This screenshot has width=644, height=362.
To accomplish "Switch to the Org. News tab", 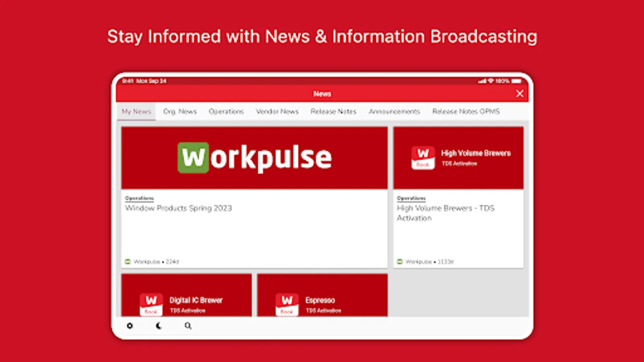I will (180, 111).
